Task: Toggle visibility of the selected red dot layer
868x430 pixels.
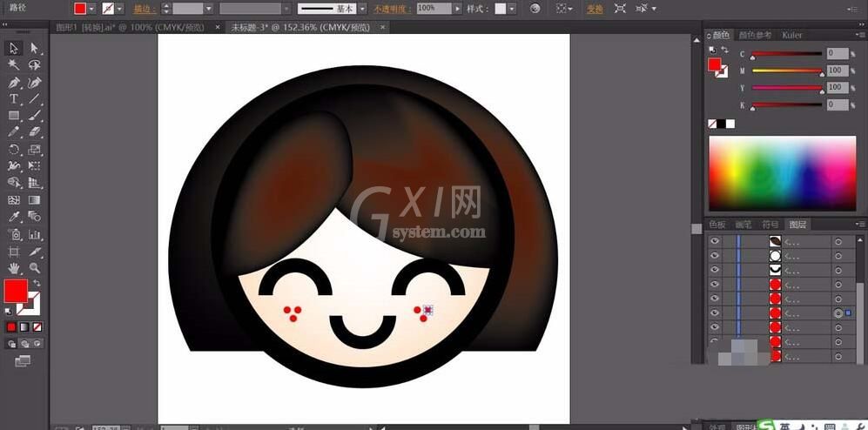Action: 715,312
